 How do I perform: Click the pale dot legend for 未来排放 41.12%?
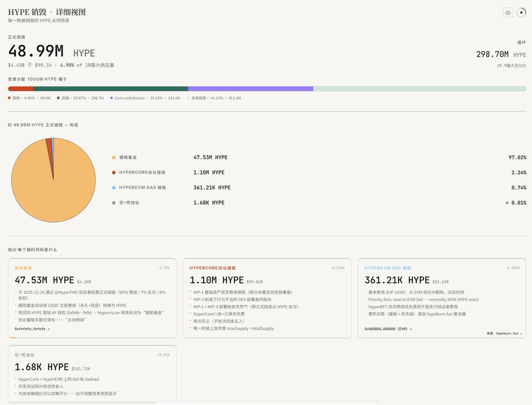188,98
